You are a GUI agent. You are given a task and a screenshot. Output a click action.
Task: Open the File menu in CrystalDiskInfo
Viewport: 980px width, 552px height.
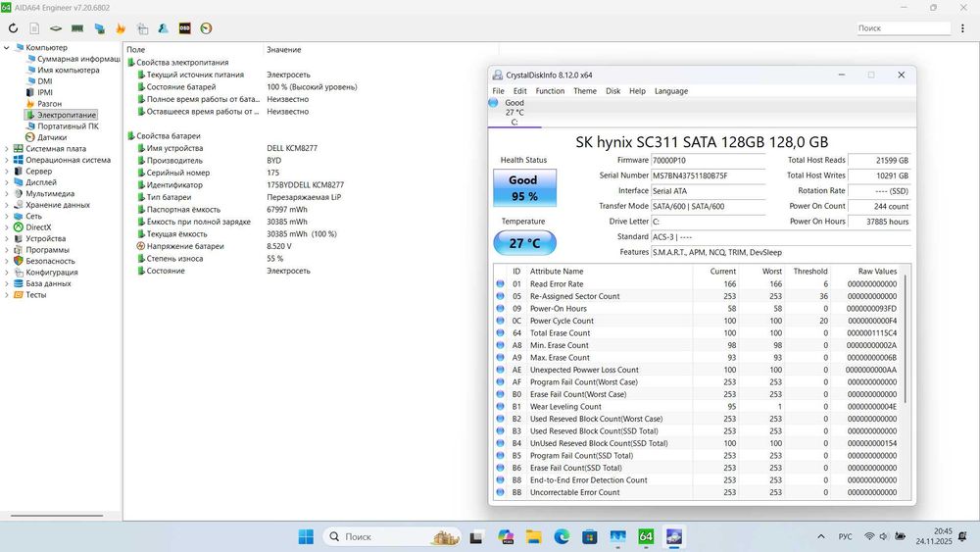tap(498, 90)
